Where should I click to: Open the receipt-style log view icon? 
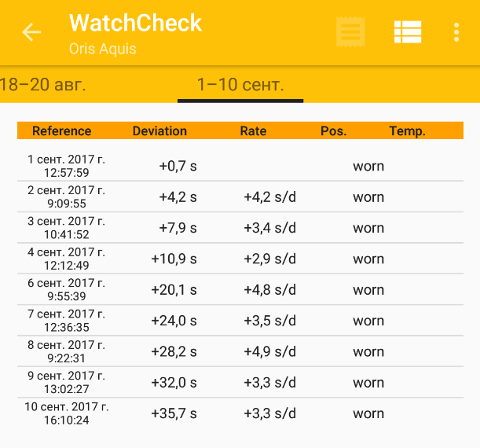coord(350,32)
